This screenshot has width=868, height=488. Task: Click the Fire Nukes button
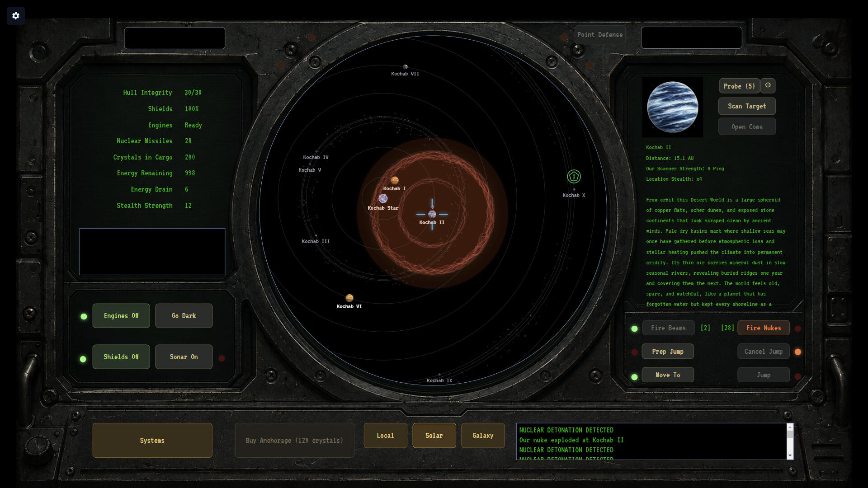pyautogui.click(x=764, y=328)
